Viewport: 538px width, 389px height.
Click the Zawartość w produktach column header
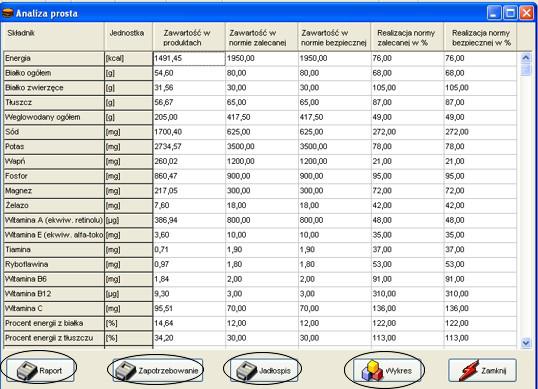(x=189, y=36)
